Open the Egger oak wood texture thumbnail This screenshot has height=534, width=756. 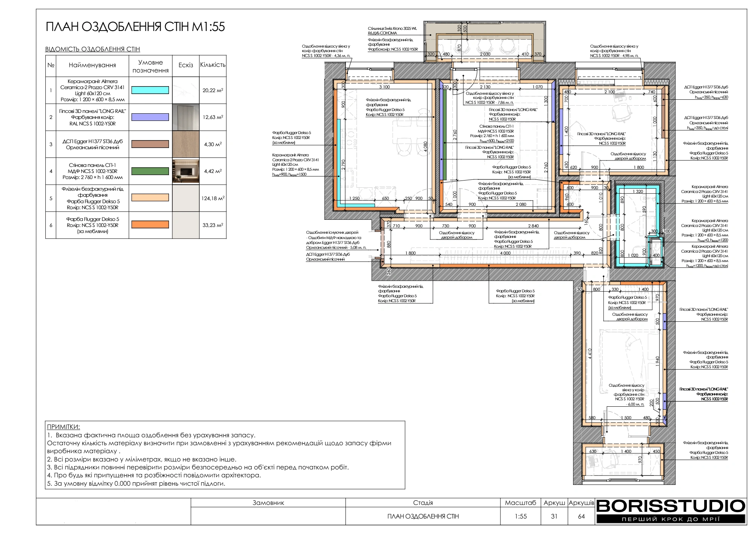click(186, 144)
